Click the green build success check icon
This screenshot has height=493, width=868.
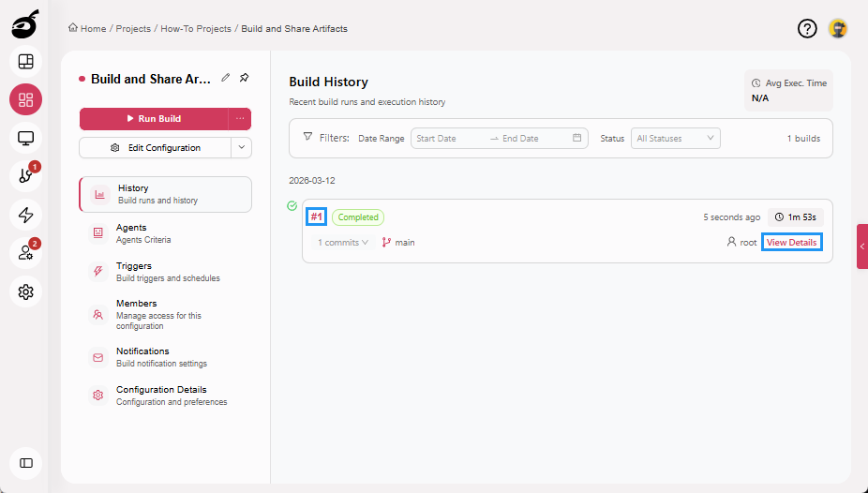tap(292, 206)
